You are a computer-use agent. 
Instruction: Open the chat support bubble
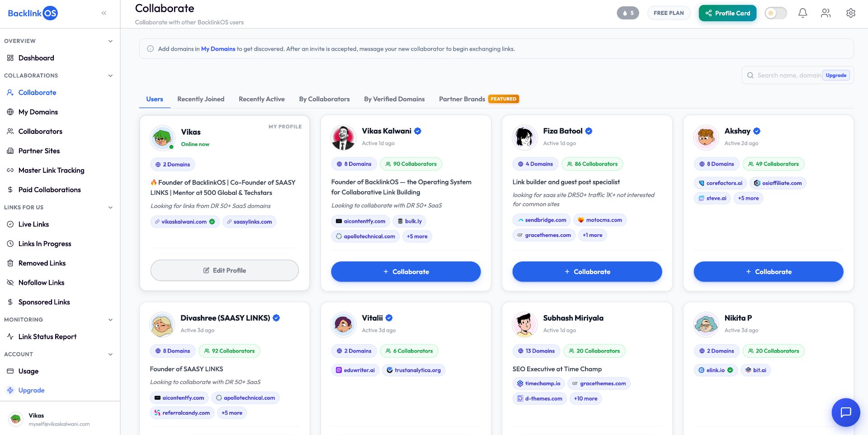click(x=845, y=412)
